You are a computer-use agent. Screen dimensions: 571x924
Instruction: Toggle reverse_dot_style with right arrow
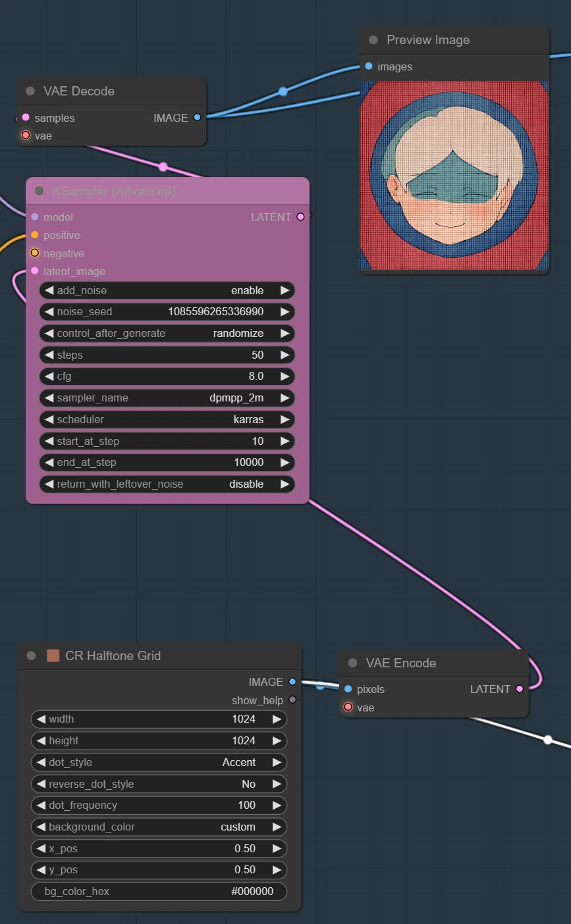pos(277,784)
